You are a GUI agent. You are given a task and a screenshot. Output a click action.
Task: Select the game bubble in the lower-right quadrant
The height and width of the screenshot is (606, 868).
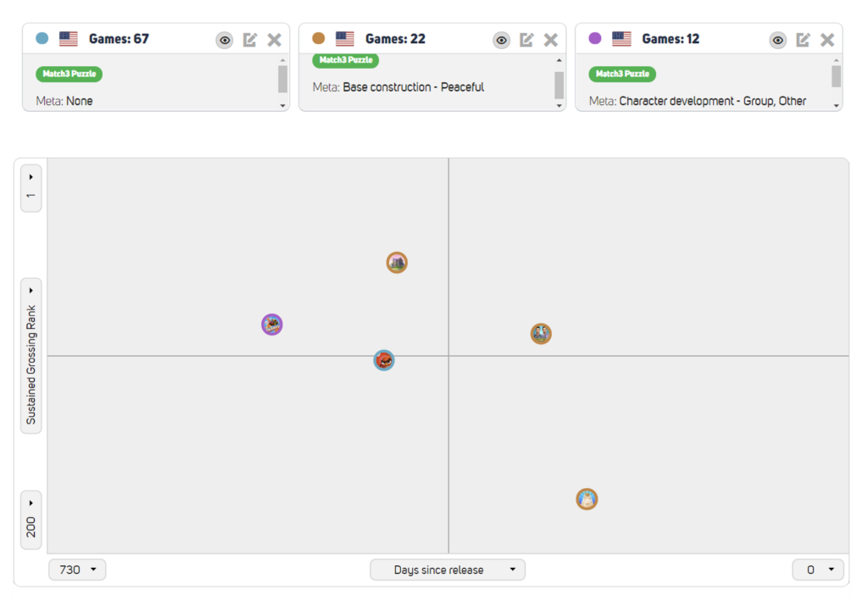588,499
